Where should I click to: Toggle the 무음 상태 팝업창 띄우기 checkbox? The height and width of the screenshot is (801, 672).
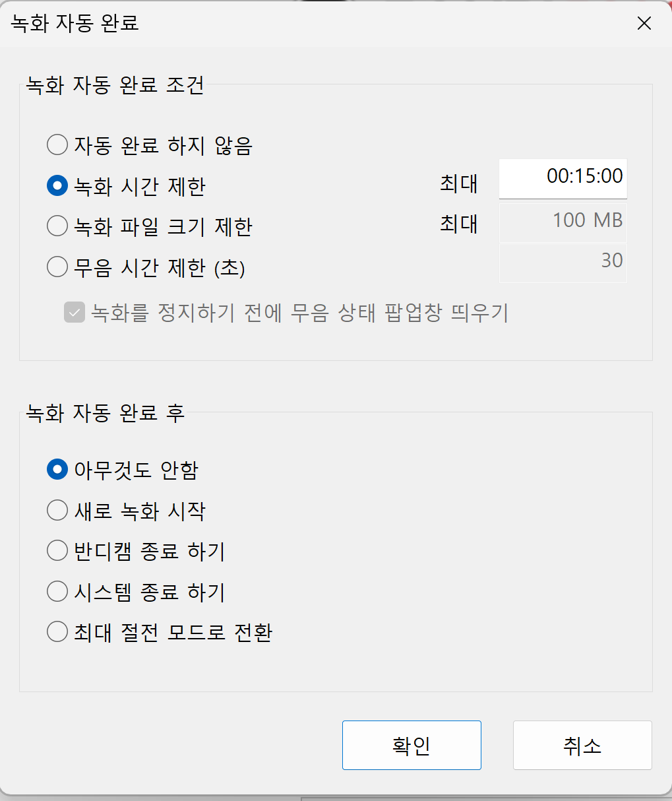[x=75, y=313]
